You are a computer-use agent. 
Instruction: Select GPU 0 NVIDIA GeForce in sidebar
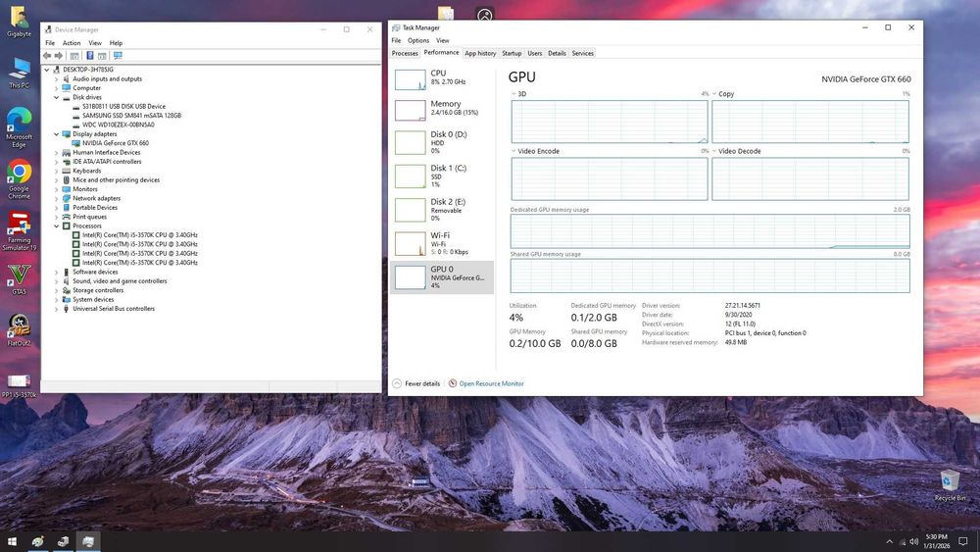click(x=441, y=277)
